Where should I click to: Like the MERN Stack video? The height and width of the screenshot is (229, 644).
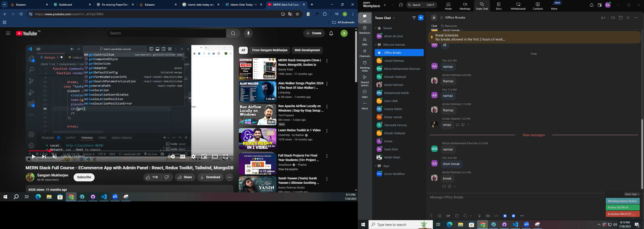coord(152,178)
